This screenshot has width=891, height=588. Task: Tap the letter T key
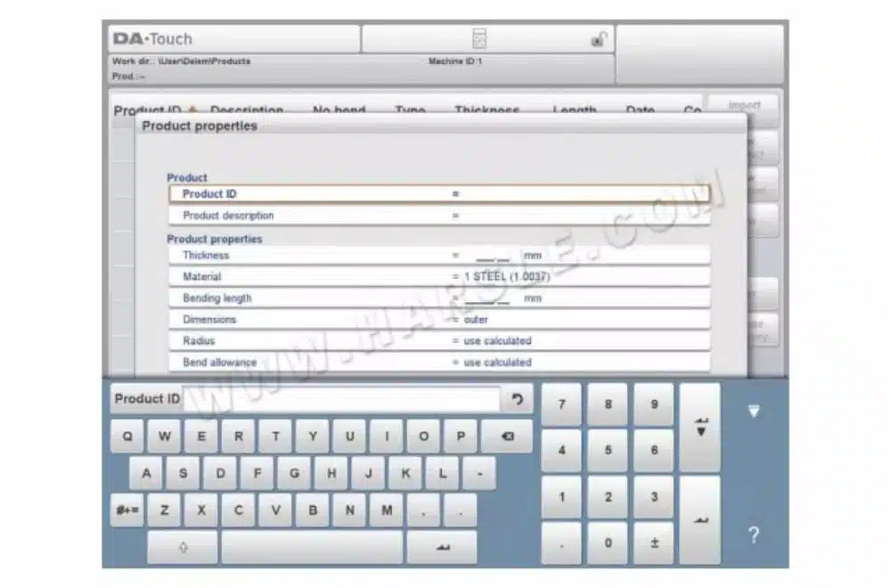point(275,437)
